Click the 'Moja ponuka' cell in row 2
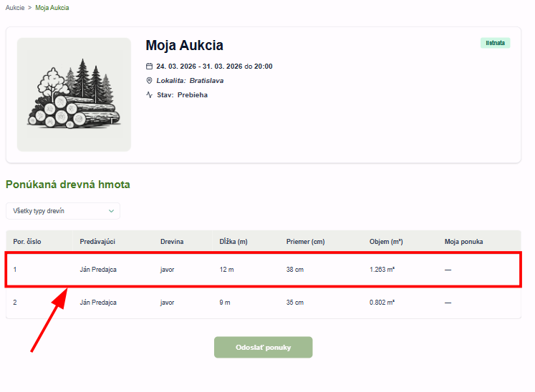 [448, 303]
